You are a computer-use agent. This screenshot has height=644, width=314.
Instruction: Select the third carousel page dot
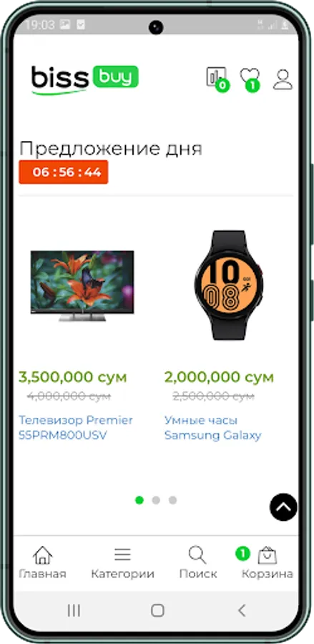pos(173,500)
